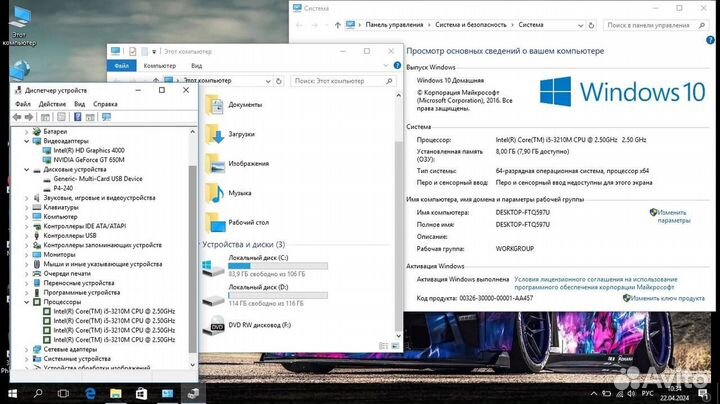This screenshot has width=720, height=404.
Task: Open Desktop folder in This PC window
Action: coord(237,222)
